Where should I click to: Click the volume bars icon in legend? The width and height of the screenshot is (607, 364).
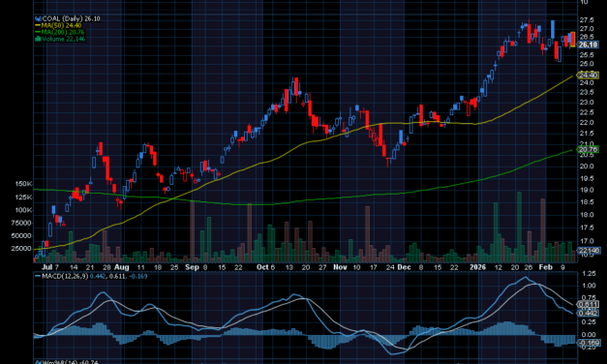click(x=38, y=39)
